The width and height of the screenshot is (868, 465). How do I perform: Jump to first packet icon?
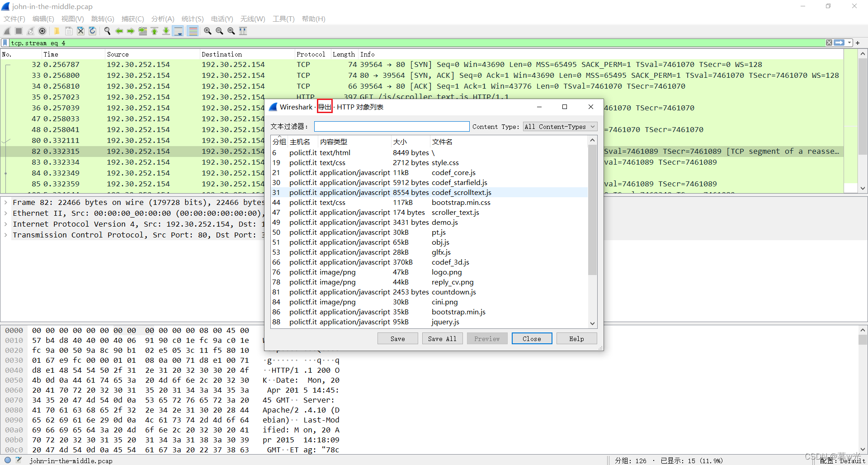(154, 31)
